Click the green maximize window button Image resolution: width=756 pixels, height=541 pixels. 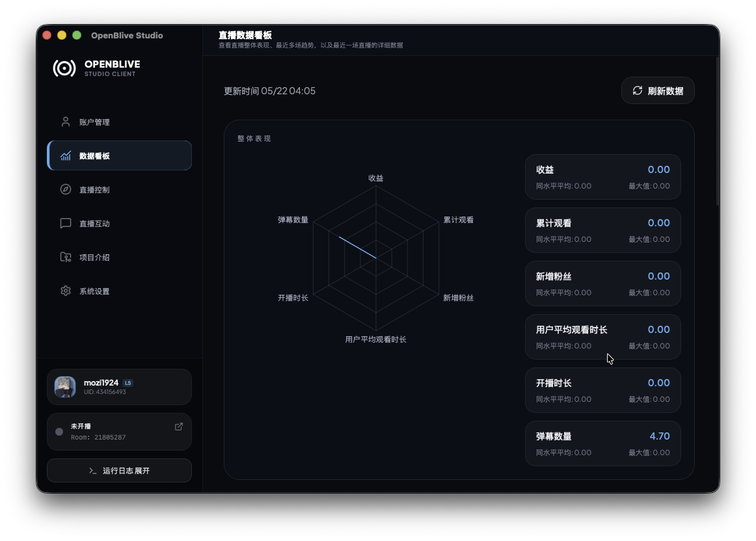click(x=77, y=35)
